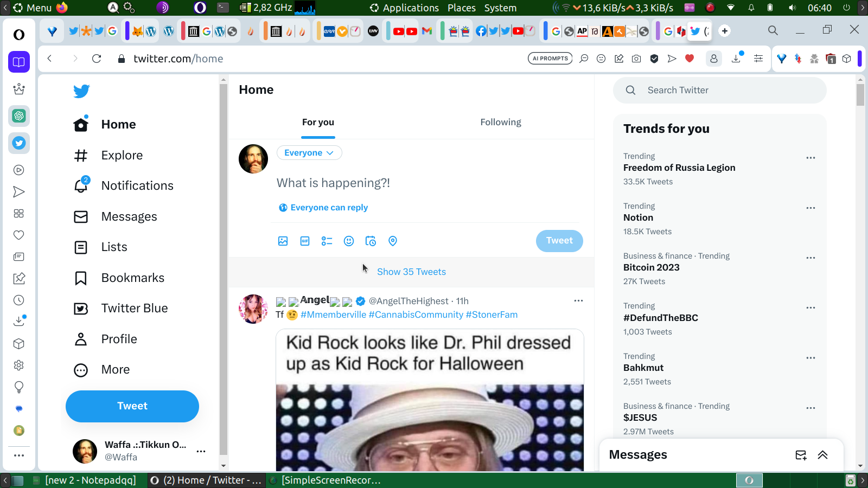Open the emoji picker in composer
This screenshot has height=488, width=868.
[349, 241]
